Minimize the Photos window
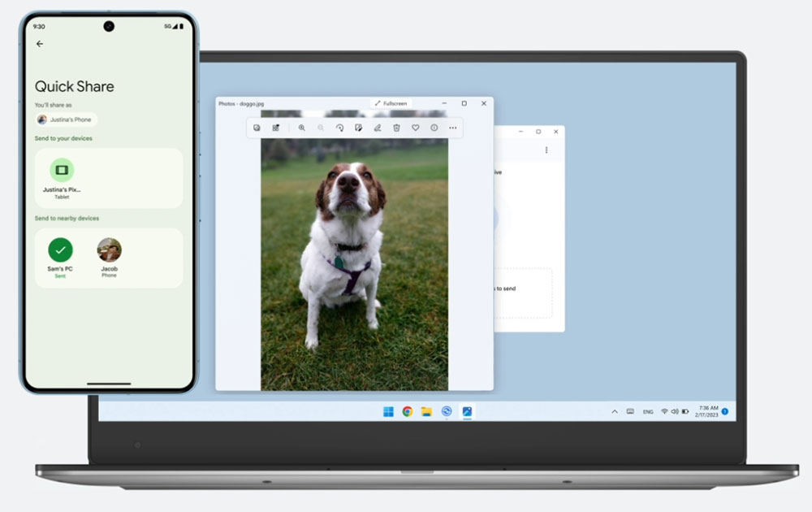 (x=444, y=104)
